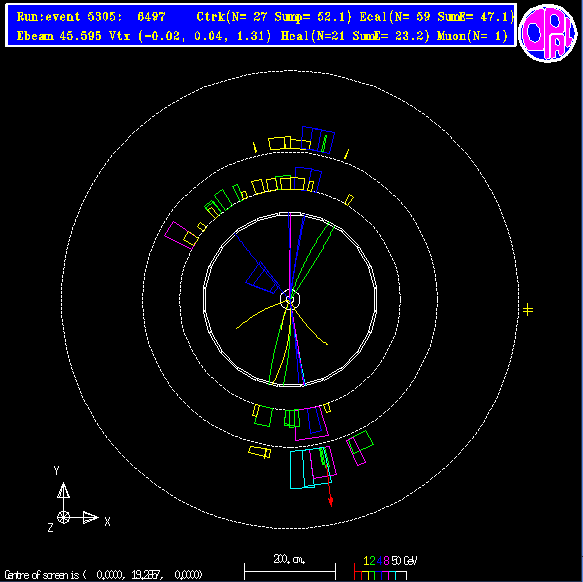Click the 'Centre of screen is' coordinates text

click(103, 575)
